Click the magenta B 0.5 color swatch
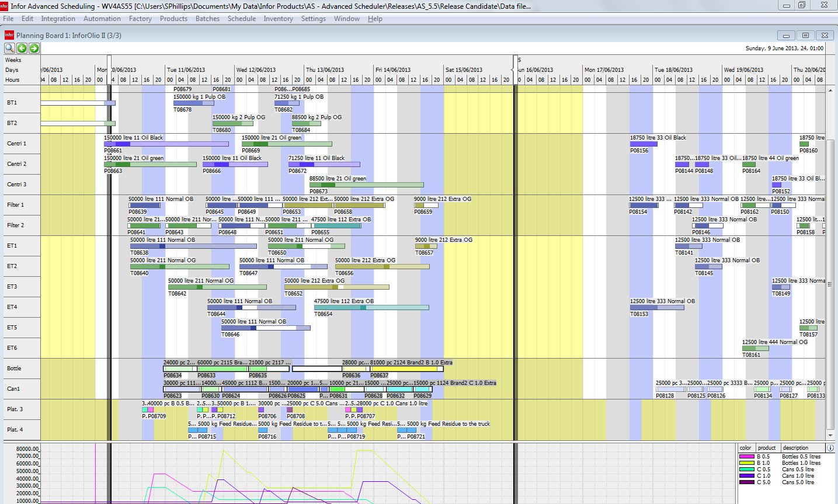Viewport: 838px width, 504px height. pyautogui.click(x=746, y=457)
